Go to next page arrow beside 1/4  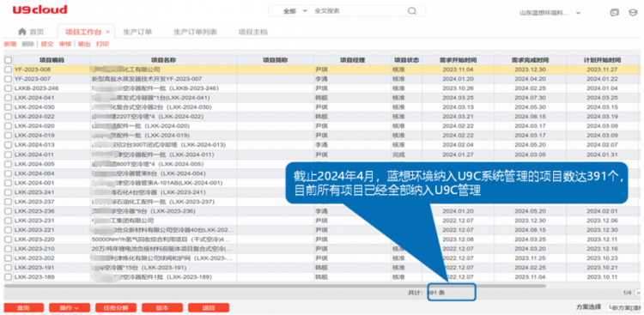tap(638, 293)
